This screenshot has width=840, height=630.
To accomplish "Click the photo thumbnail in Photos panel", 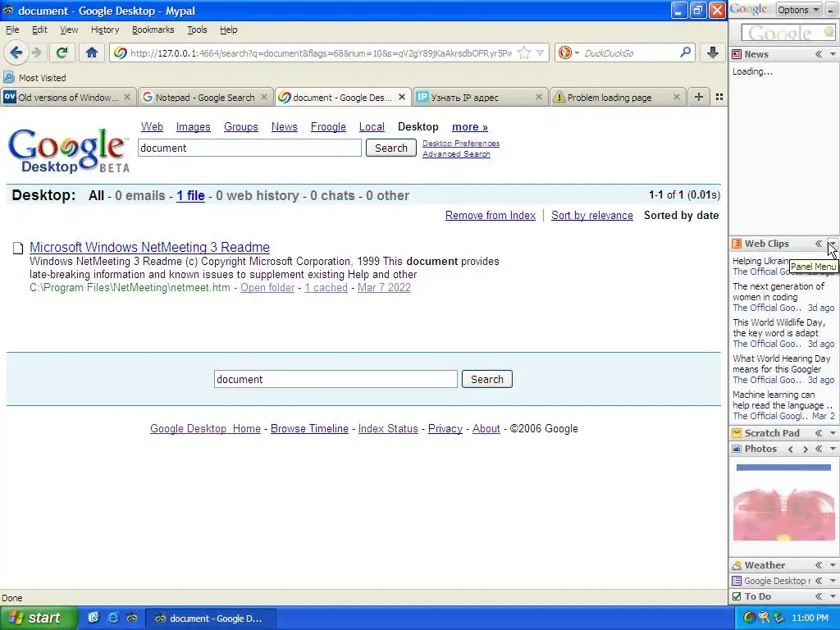I will click(783, 504).
